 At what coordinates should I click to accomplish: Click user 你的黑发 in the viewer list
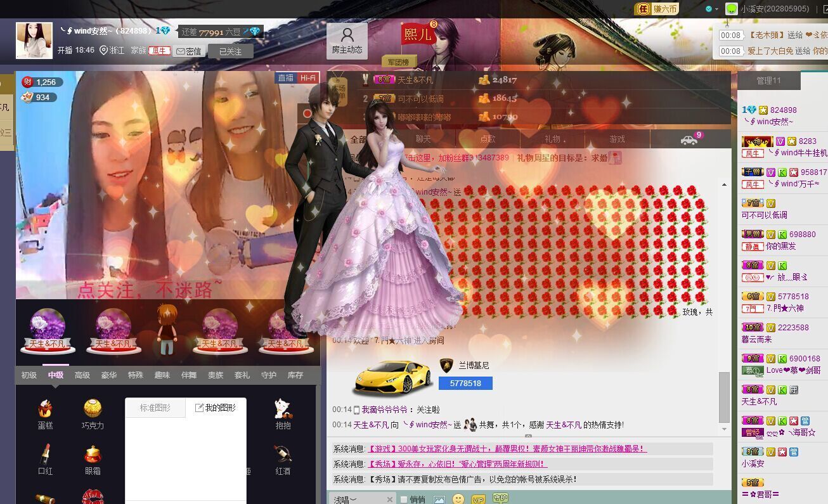[780, 246]
